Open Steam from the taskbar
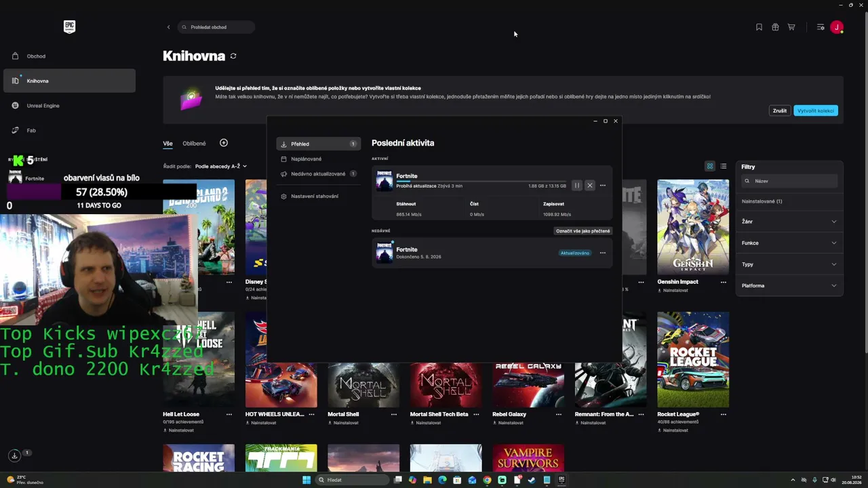Screen dimensions: 868x488 [x=532, y=480]
